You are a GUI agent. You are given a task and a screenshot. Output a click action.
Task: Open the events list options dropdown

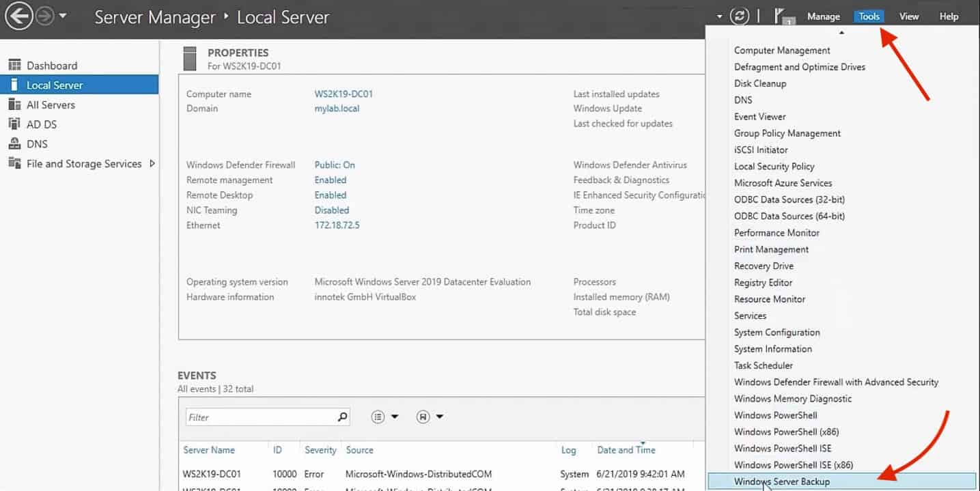[385, 417]
